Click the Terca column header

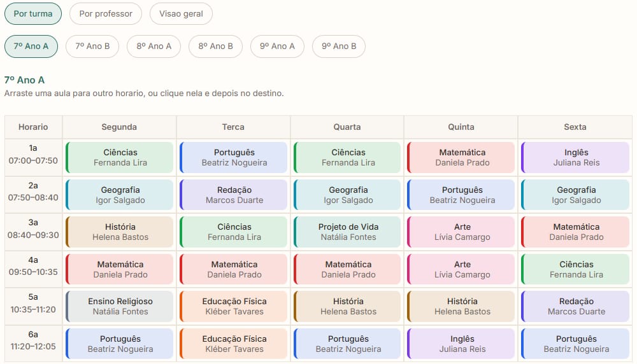click(x=233, y=127)
